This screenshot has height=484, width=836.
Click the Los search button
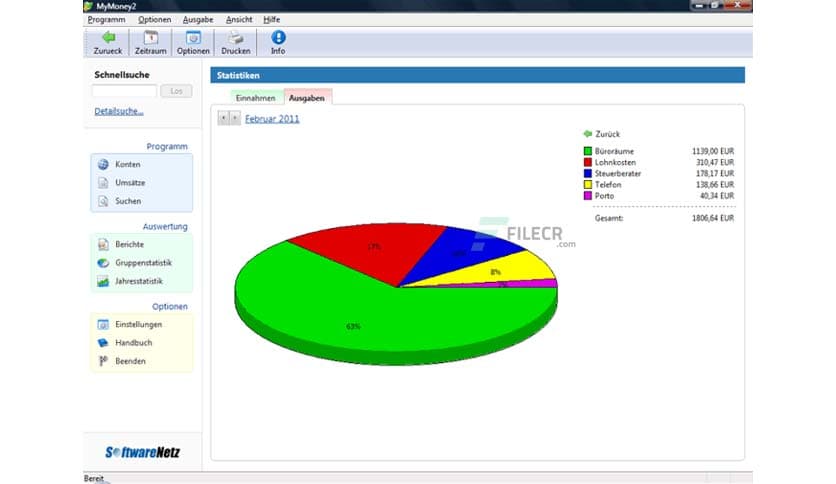coord(176,91)
